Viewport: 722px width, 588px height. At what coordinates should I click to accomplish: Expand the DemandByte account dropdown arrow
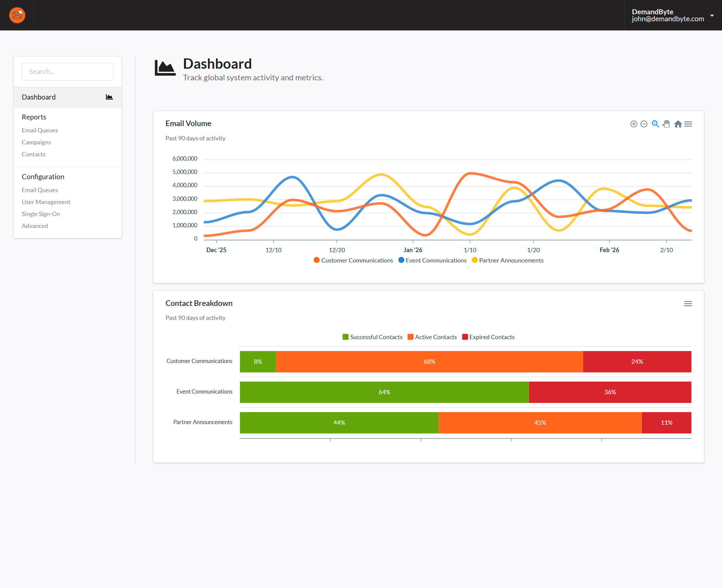712,16
